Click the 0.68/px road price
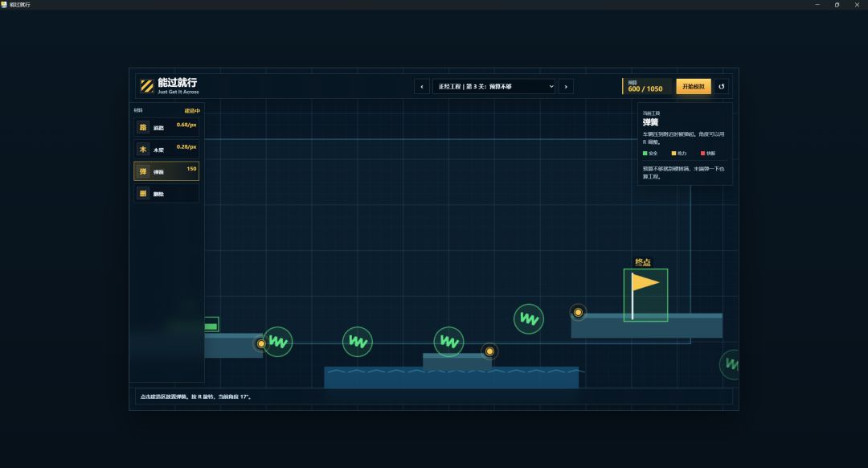The width and height of the screenshot is (868, 468). pos(186,125)
